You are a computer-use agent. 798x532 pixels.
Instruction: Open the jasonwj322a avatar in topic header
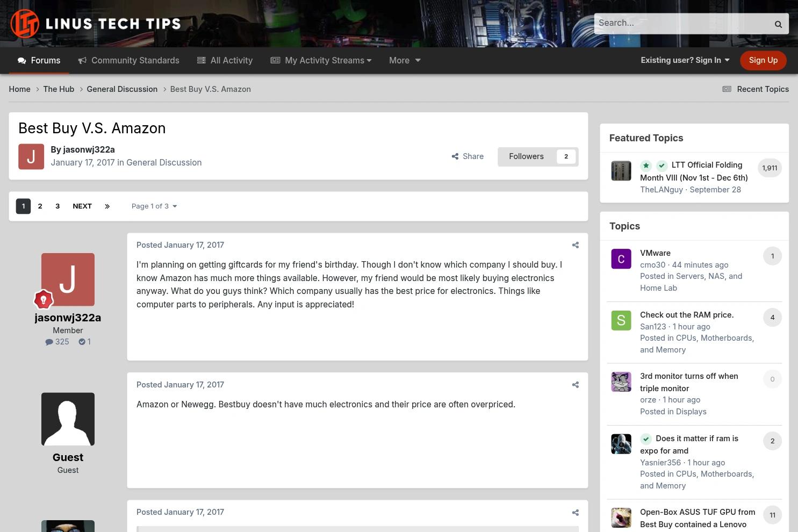pos(31,156)
